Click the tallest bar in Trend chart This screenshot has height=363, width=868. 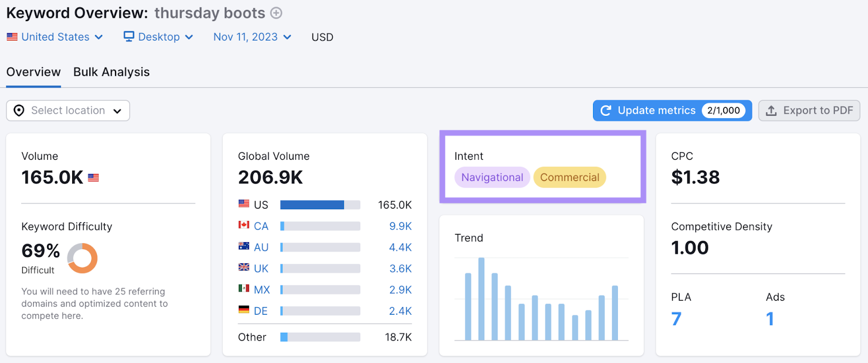click(481, 299)
